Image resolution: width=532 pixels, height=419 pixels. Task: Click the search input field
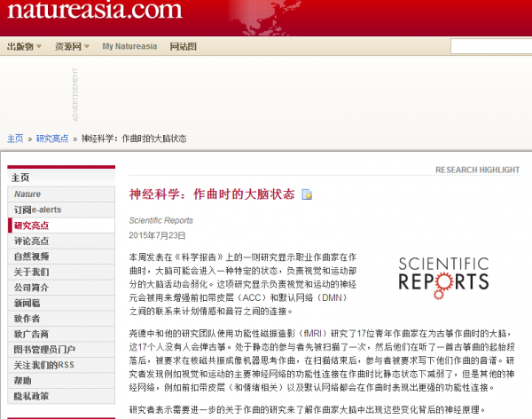pos(491,46)
